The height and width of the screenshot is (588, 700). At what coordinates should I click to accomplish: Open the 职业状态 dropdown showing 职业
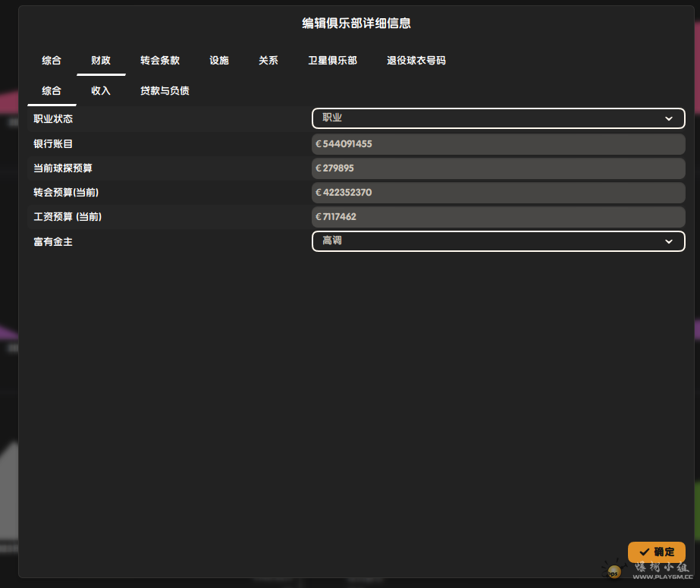498,118
